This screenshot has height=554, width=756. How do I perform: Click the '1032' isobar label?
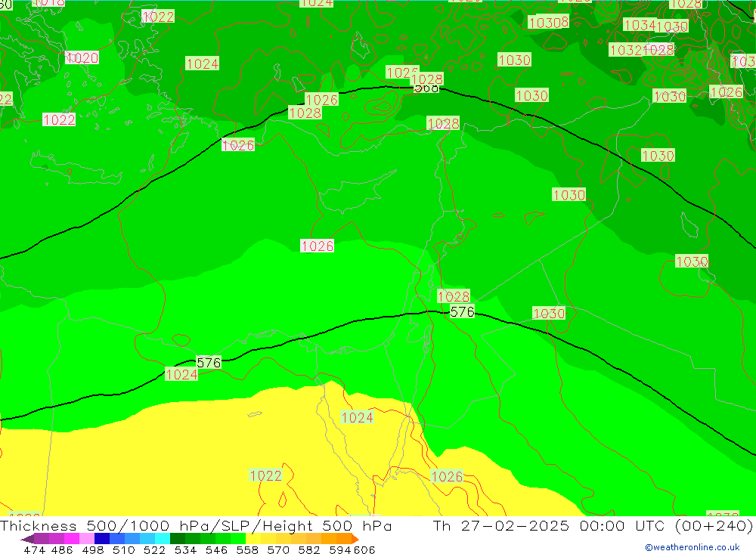point(626,50)
